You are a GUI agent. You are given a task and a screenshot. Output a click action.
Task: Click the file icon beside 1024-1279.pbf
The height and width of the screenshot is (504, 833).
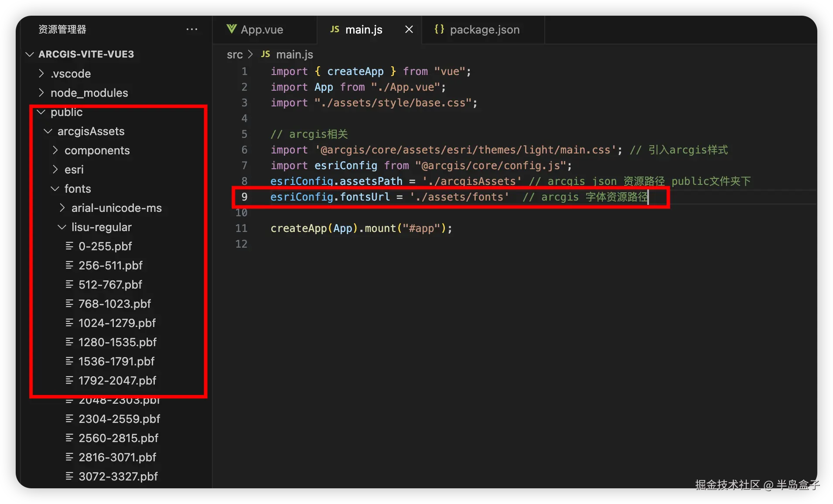tap(69, 323)
